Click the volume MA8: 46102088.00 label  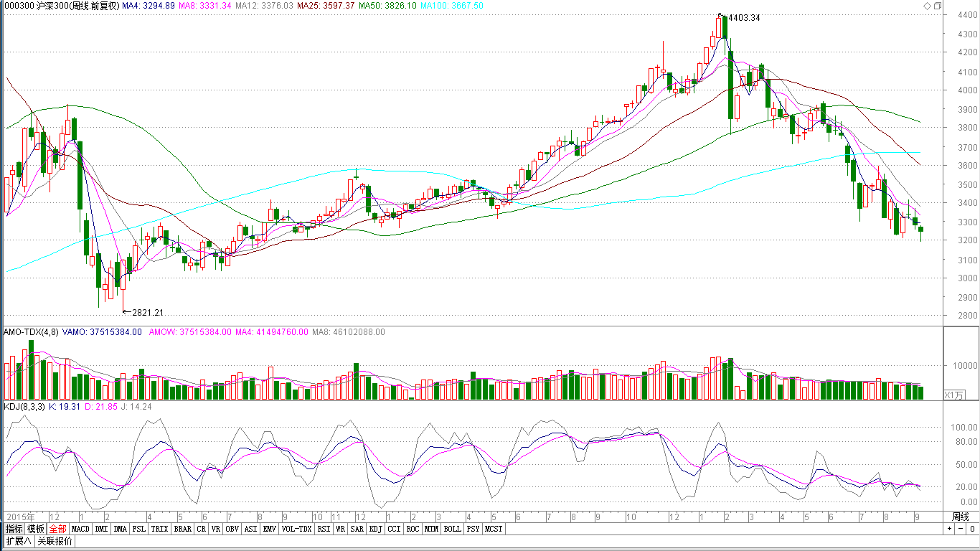pyautogui.click(x=349, y=332)
